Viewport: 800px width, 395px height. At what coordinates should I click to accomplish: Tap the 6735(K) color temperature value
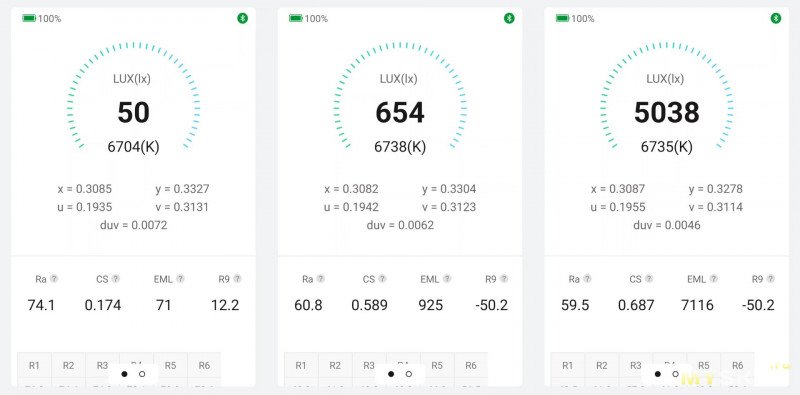[667, 147]
